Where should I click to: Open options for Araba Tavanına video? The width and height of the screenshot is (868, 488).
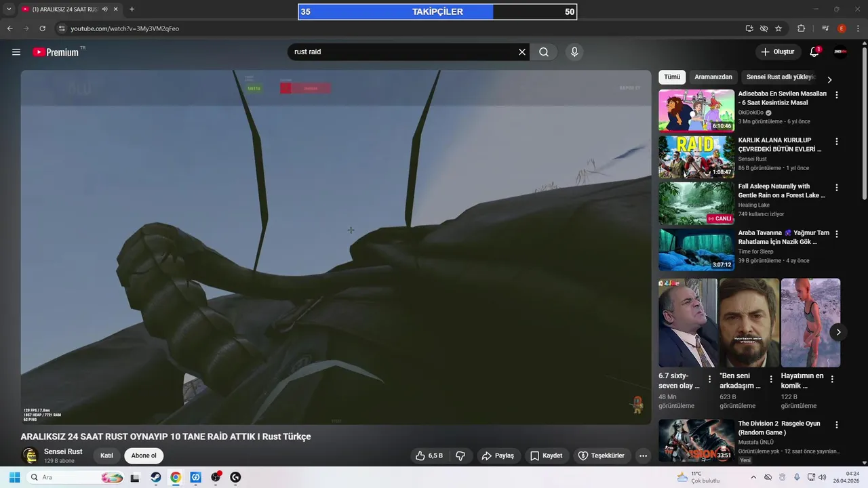pyautogui.click(x=837, y=235)
